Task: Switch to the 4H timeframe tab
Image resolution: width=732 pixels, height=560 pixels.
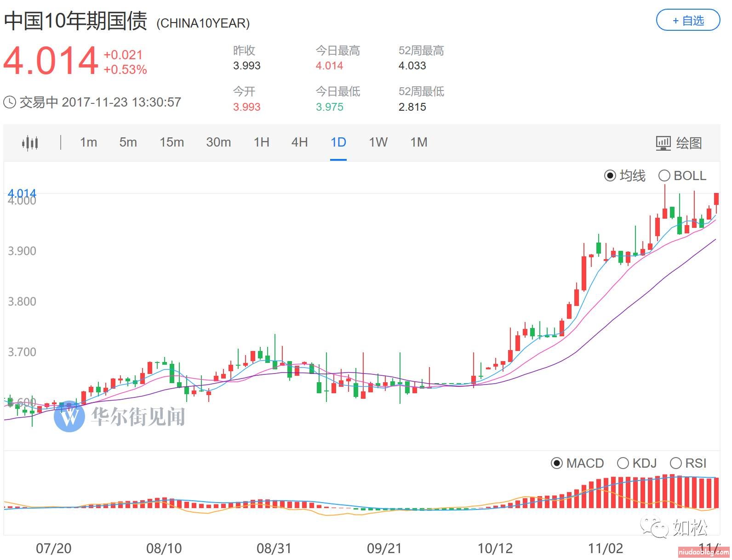Action: pyautogui.click(x=299, y=142)
